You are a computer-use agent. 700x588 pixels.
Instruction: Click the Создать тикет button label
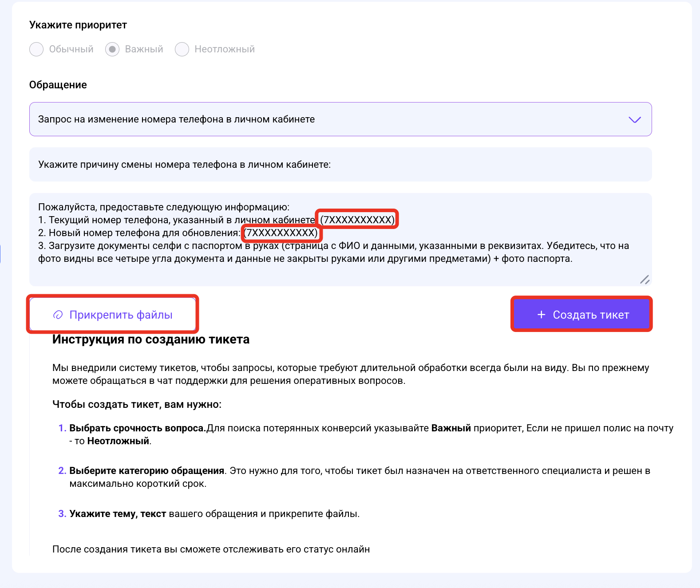point(591,315)
